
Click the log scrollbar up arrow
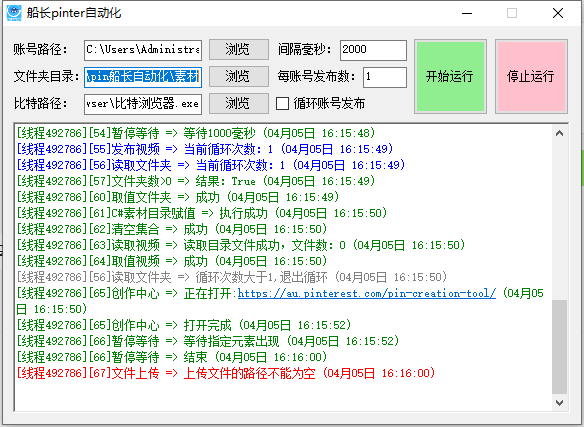(559, 133)
